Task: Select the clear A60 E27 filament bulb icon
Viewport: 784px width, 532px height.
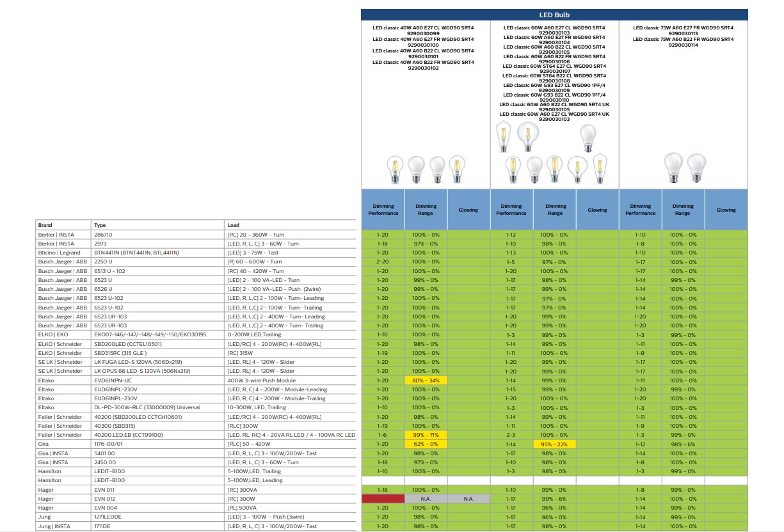Action: click(394, 168)
